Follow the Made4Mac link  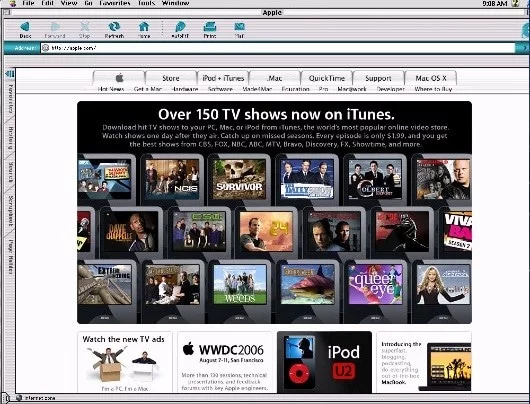coord(257,89)
